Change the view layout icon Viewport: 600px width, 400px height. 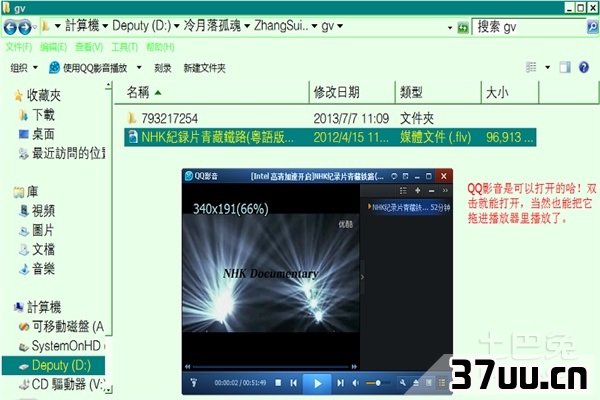pyautogui.click(x=531, y=67)
